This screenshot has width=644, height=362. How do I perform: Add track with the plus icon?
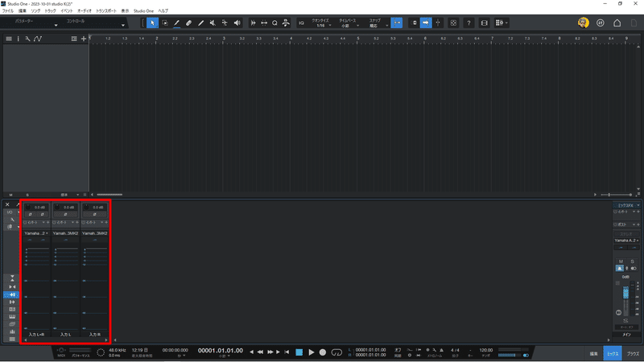[x=84, y=39]
